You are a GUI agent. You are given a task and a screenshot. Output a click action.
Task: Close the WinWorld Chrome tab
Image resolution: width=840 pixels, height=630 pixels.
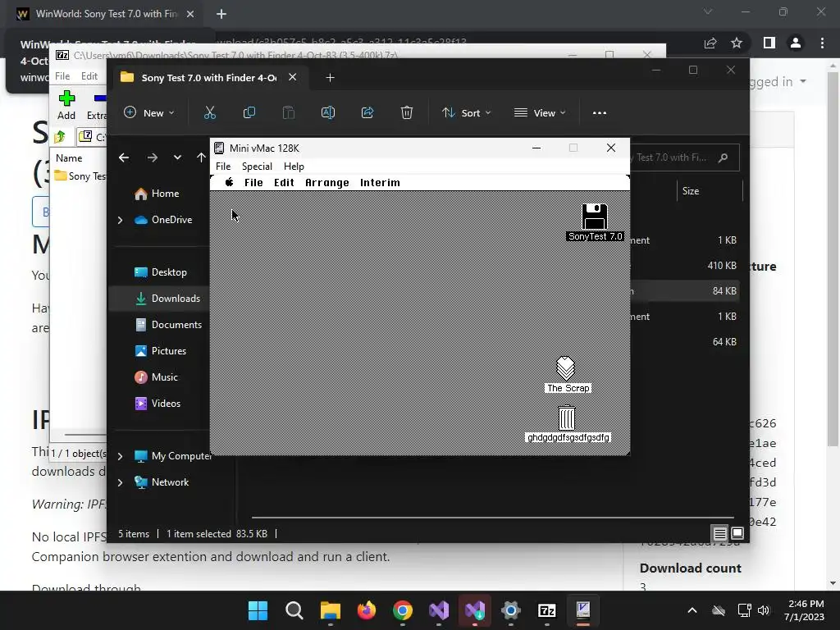point(190,14)
